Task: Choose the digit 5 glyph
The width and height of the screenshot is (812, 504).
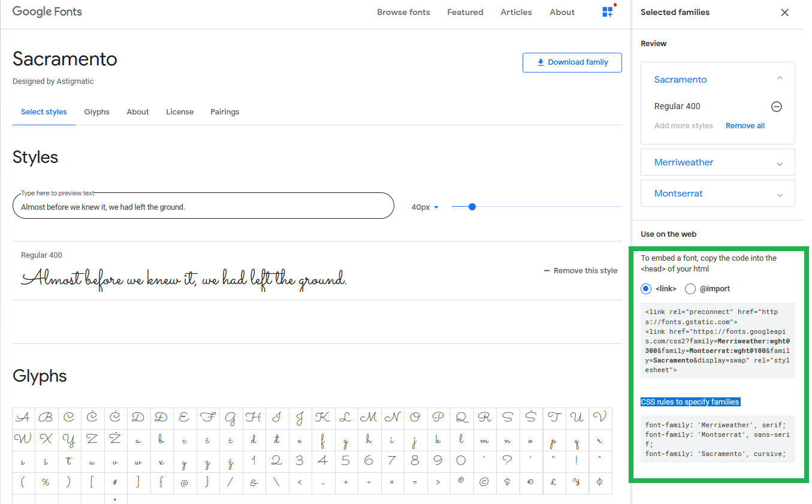Action: click(x=346, y=461)
